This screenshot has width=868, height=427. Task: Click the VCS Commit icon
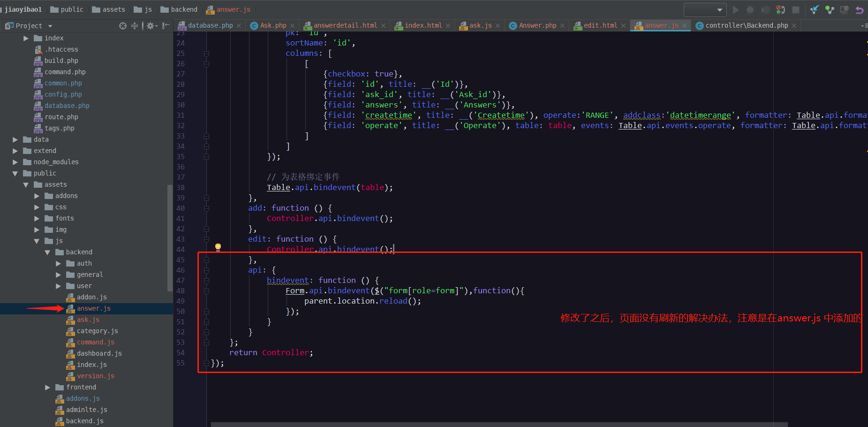click(x=830, y=9)
